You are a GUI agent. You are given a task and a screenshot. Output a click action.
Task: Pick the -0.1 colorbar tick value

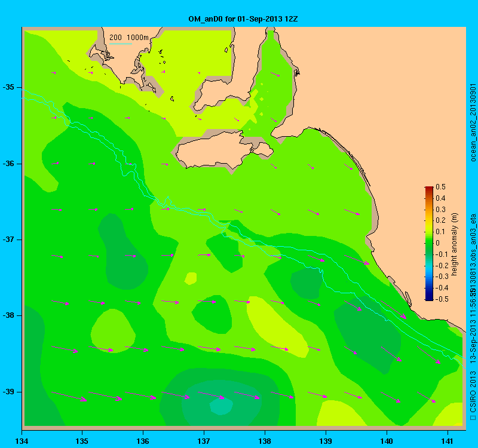point(442,254)
